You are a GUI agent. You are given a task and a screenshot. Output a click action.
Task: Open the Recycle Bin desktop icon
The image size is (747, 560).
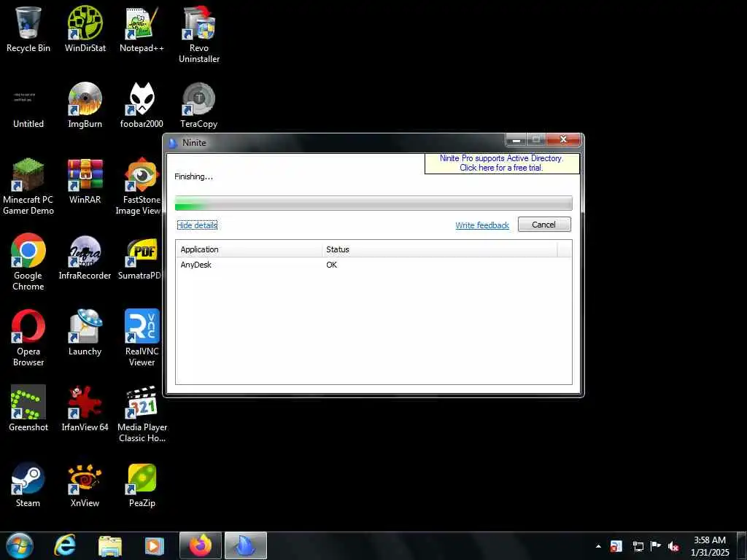click(x=28, y=28)
